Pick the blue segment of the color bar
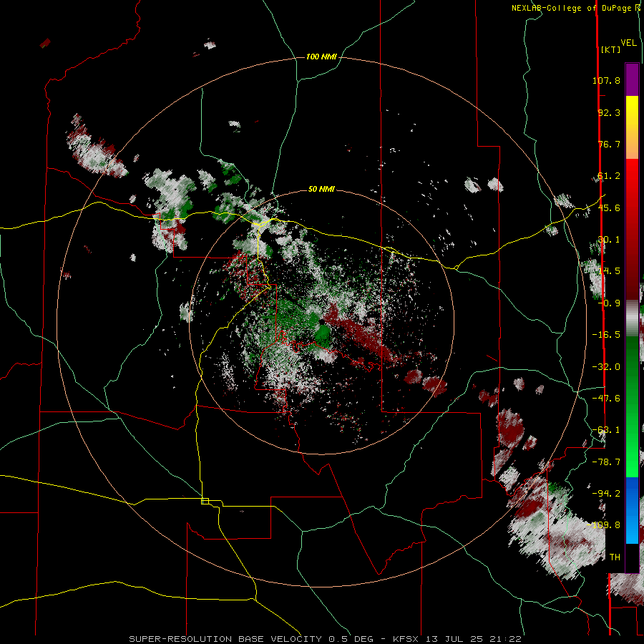 point(632,510)
